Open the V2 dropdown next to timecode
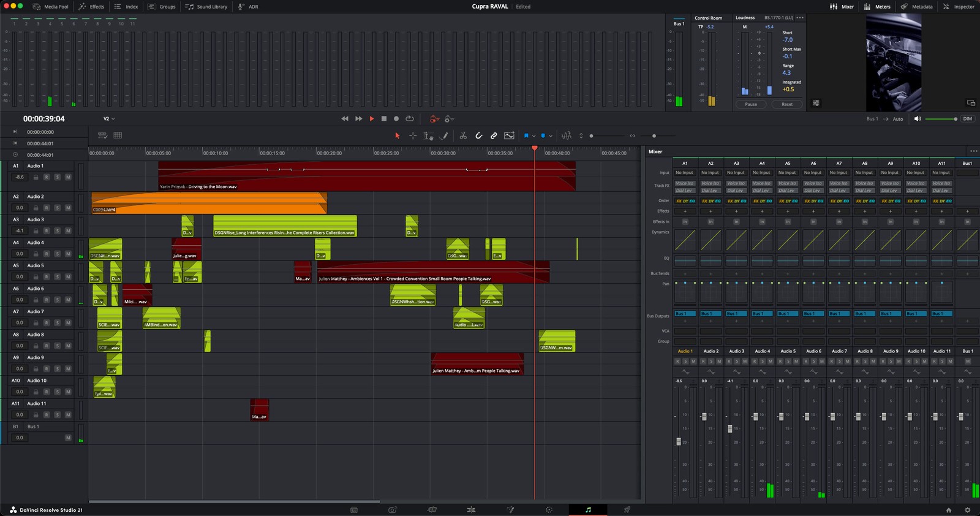This screenshot has width=980, height=516. point(109,119)
